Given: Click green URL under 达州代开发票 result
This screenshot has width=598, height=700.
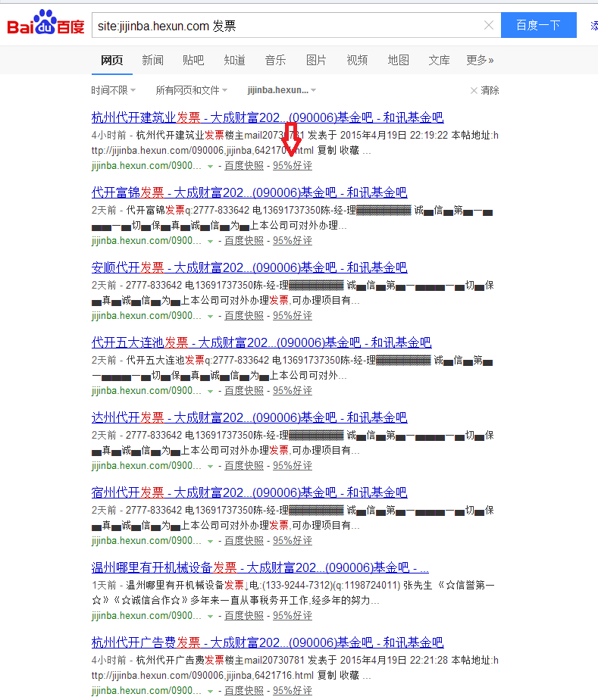Looking at the screenshot, I should point(146,466).
